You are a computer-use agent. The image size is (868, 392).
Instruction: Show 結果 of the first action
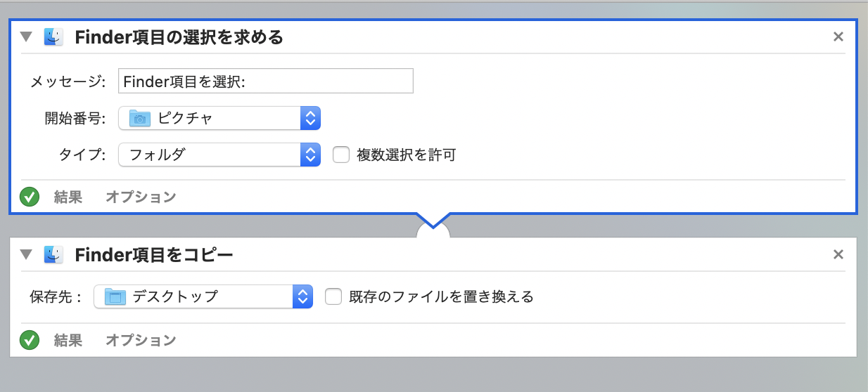click(x=68, y=197)
